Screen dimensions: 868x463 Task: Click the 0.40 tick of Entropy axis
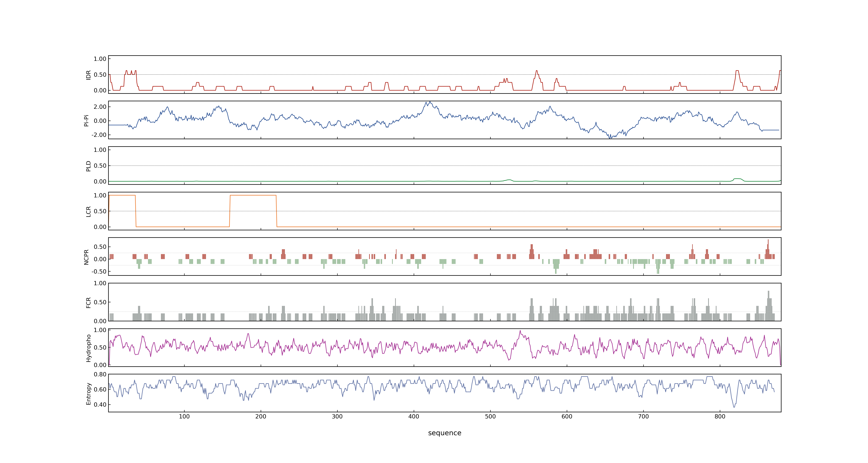point(100,405)
